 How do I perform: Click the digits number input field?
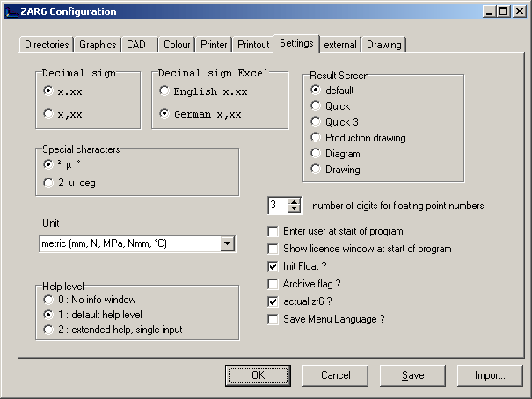277,205
